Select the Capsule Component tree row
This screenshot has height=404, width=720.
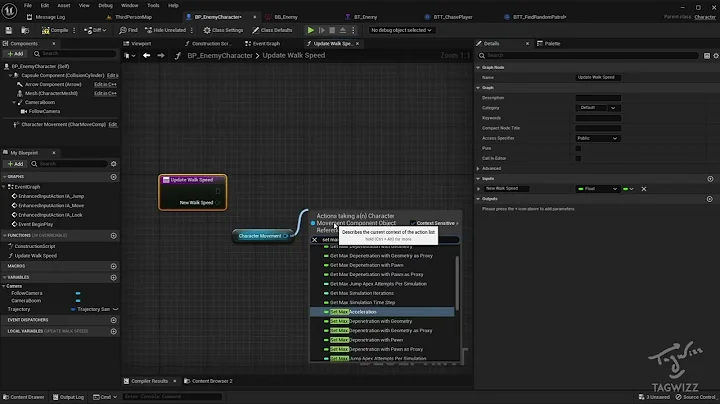coord(62,75)
